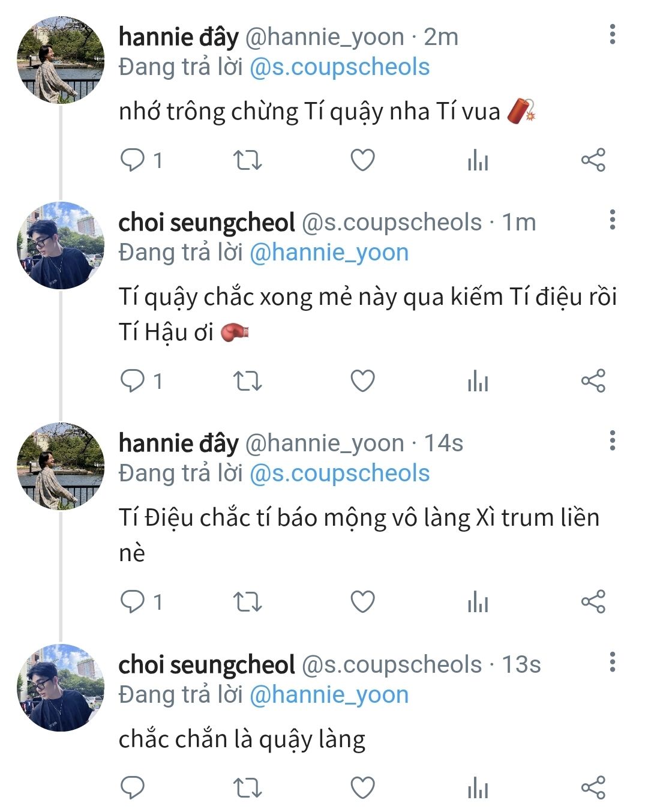
Task: Reply to the 'chắc chắn là quậy làng' tweet
Action: tap(133, 787)
